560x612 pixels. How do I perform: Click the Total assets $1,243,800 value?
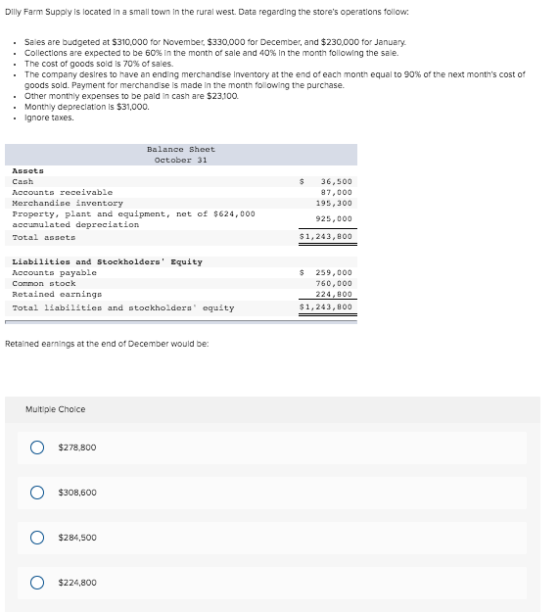click(325, 237)
